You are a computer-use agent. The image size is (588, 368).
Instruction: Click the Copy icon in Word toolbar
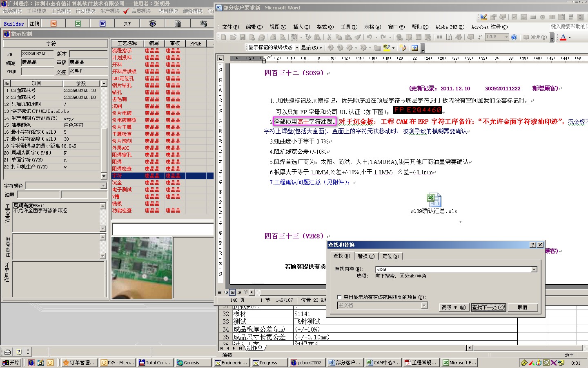339,37
